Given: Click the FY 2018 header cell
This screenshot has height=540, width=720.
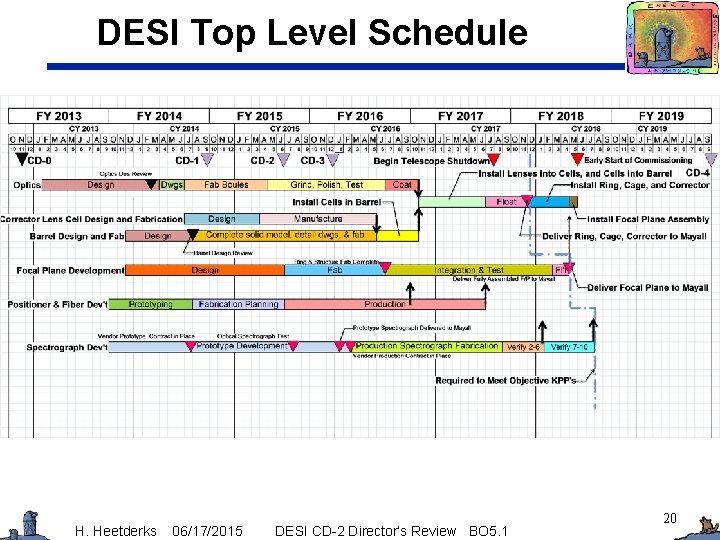Looking at the screenshot, I should tap(561, 116).
